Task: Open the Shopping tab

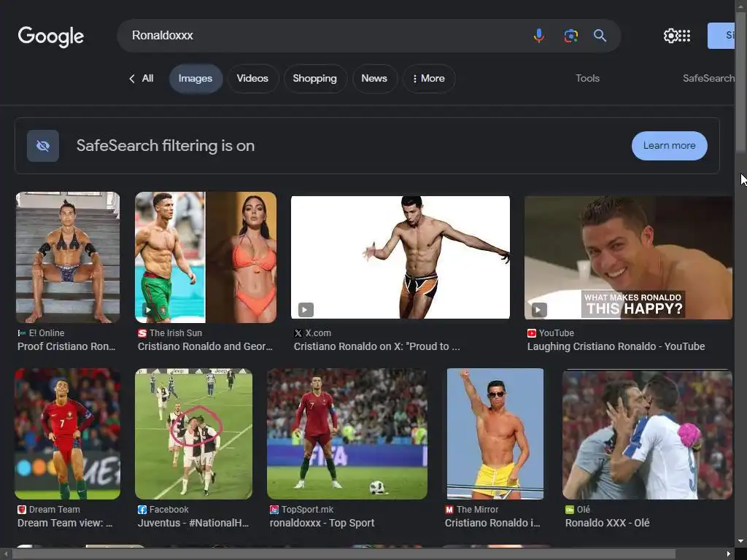Action: tap(314, 79)
